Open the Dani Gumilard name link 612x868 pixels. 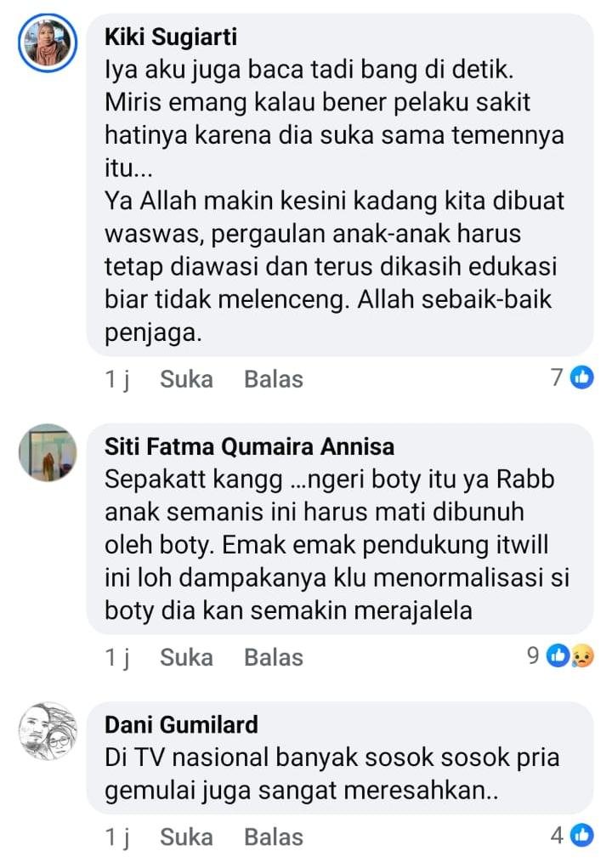[181, 724]
